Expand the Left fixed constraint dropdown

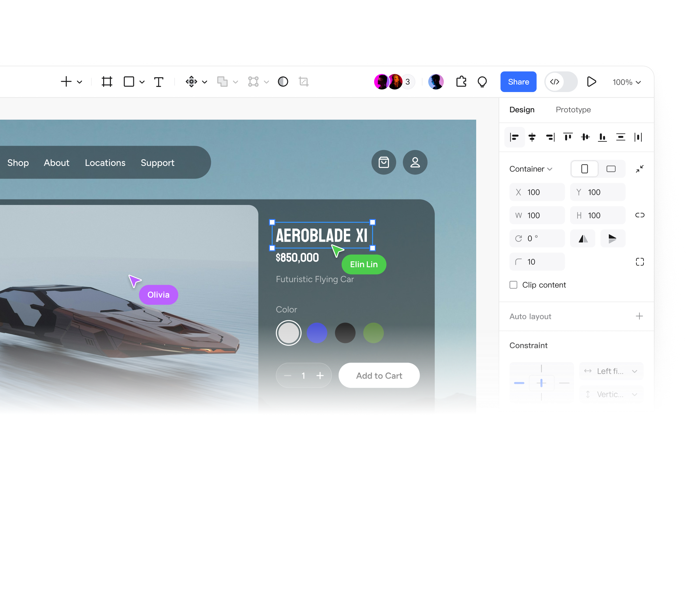point(611,371)
